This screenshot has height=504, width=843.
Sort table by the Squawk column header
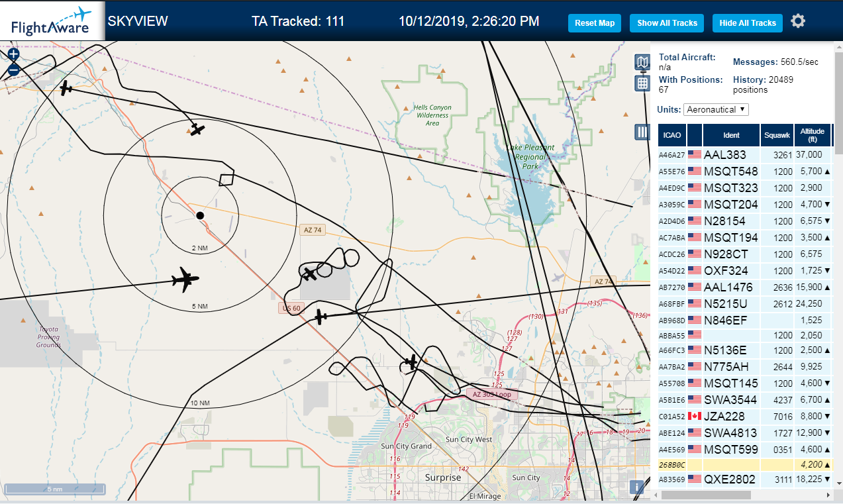pos(777,135)
